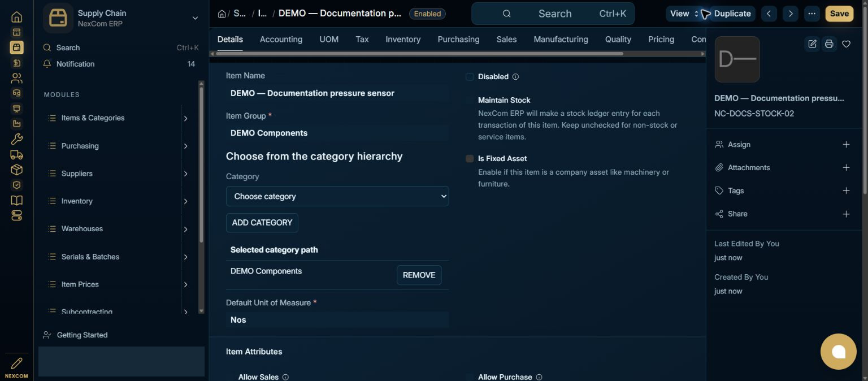Switch to the Manufacturing tab
The image size is (868, 381).
pyautogui.click(x=561, y=39)
